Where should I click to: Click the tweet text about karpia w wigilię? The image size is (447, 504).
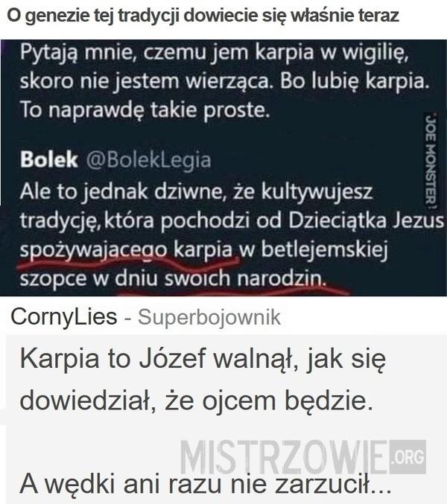224,81
